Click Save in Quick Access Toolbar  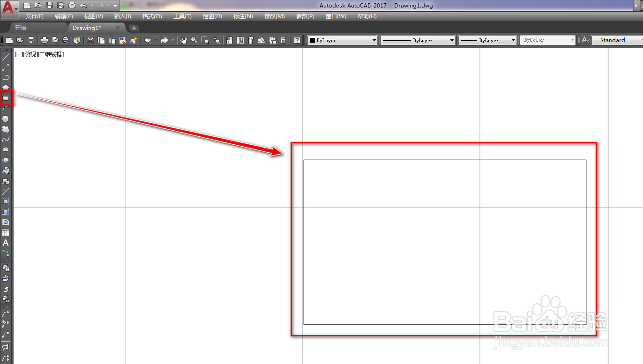coord(50,6)
